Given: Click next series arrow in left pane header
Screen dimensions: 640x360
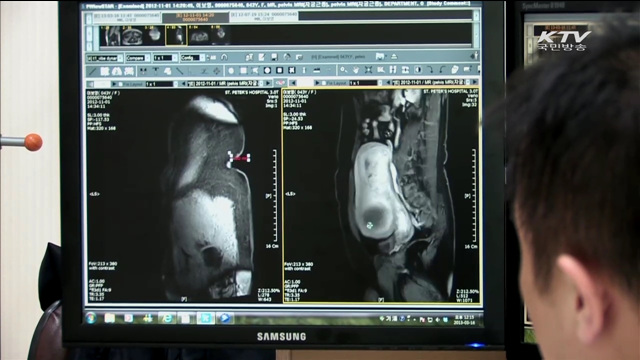Looking at the screenshot, I should (268, 83).
